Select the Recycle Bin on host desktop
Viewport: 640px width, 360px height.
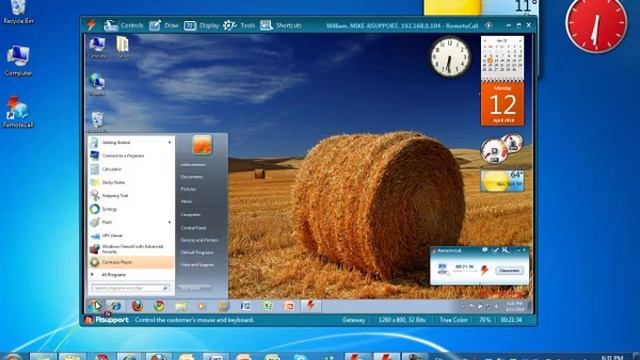tap(18, 12)
